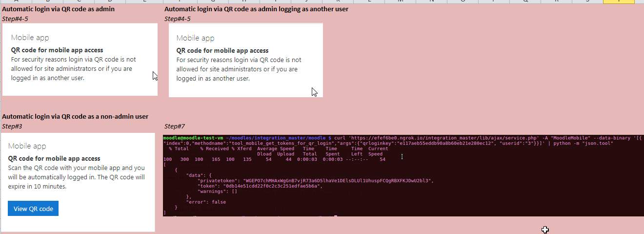Select Step#4-5 cell under the first admin heading
644x234 pixels.
click(15, 19)
